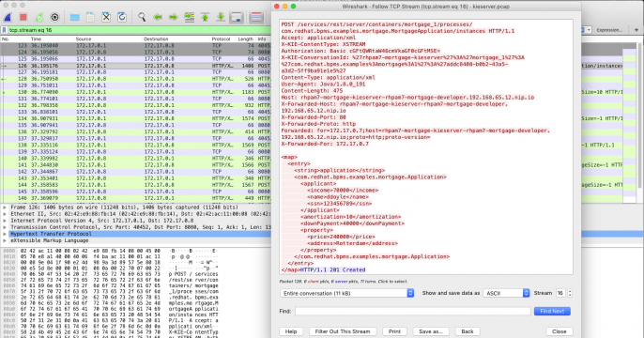Image resolution: width=644 pixels, height=338 pixels.
Task: Click the Find text field
Action: 413,311
